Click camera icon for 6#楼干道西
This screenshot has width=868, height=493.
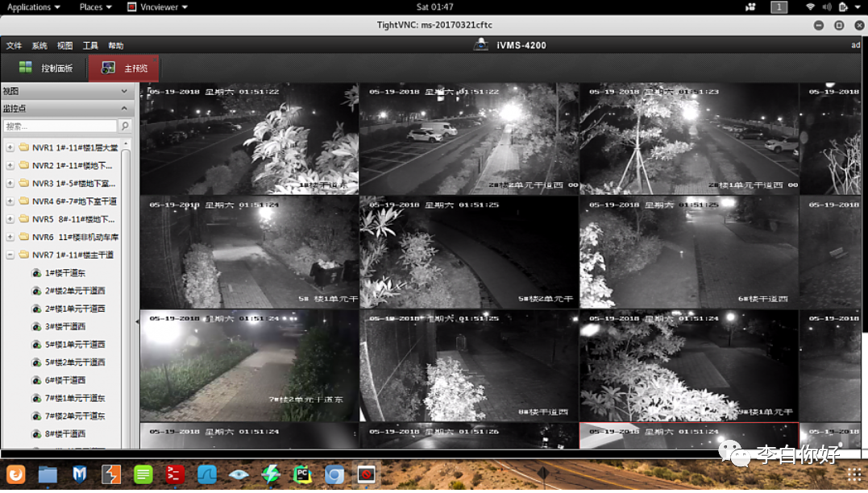click(x=36, y=381)
